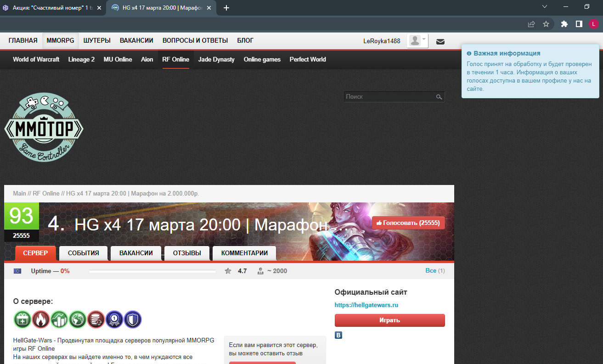Click the number one medal badge
Image resolution: width=603 pixels, height=364 pixels.
(x=114, y=319)
